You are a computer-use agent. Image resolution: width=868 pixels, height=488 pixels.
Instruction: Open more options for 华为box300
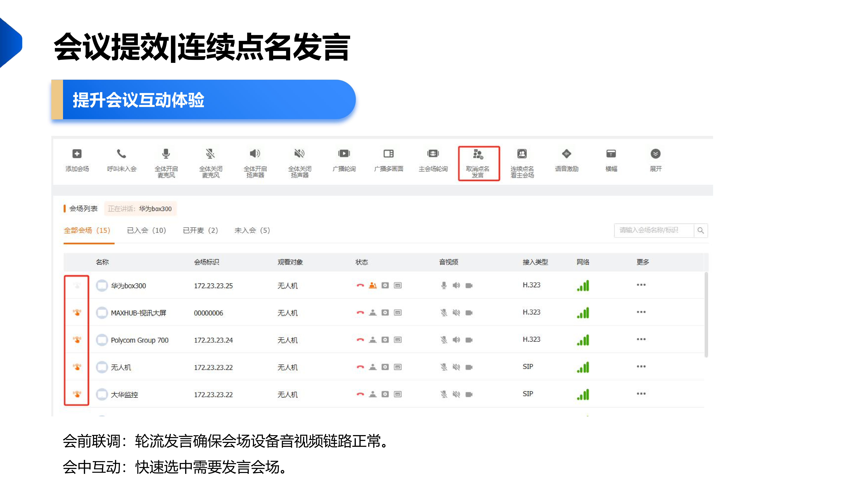coord(641,285)
